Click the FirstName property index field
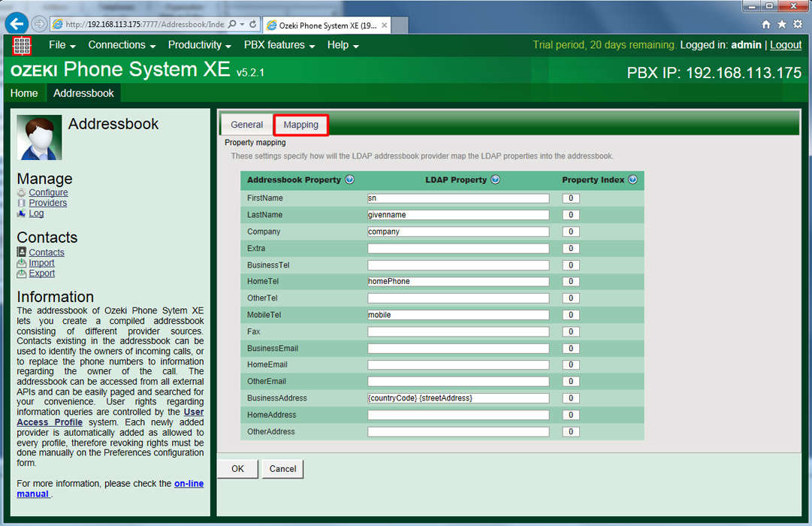Viewport: 812px width, 526px height. 571,198
